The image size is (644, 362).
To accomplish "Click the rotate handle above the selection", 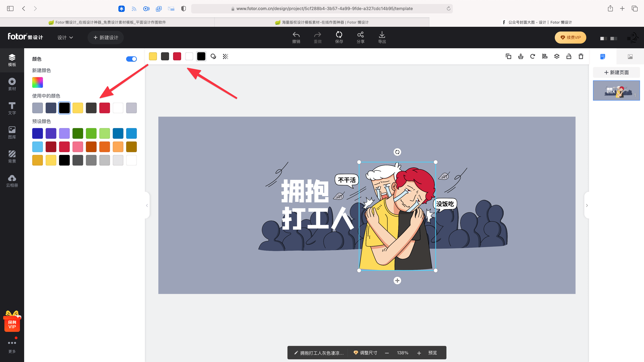I will pyautogui.click(x=397, y=152).
